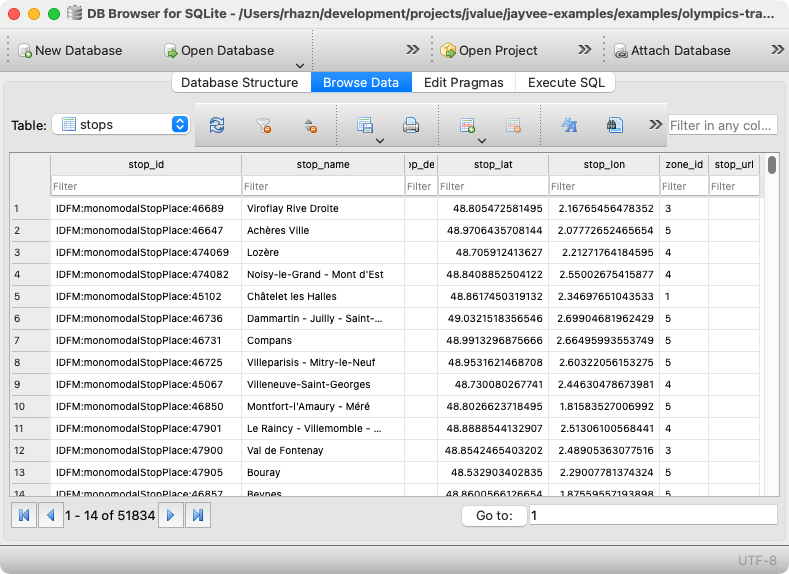This screenshot has height=574, width=789.
Task: Click the New Database button
Action: tap(70, 50)
